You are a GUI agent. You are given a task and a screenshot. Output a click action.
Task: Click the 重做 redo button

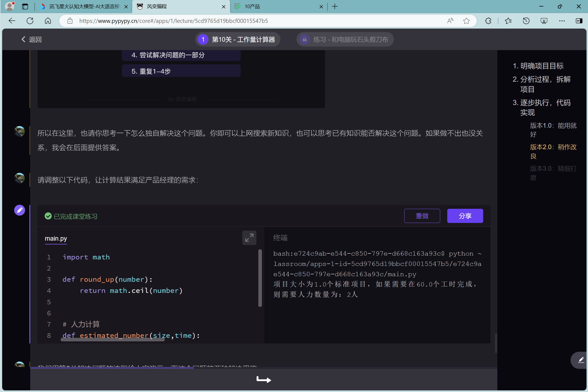(x=422, y=216)
